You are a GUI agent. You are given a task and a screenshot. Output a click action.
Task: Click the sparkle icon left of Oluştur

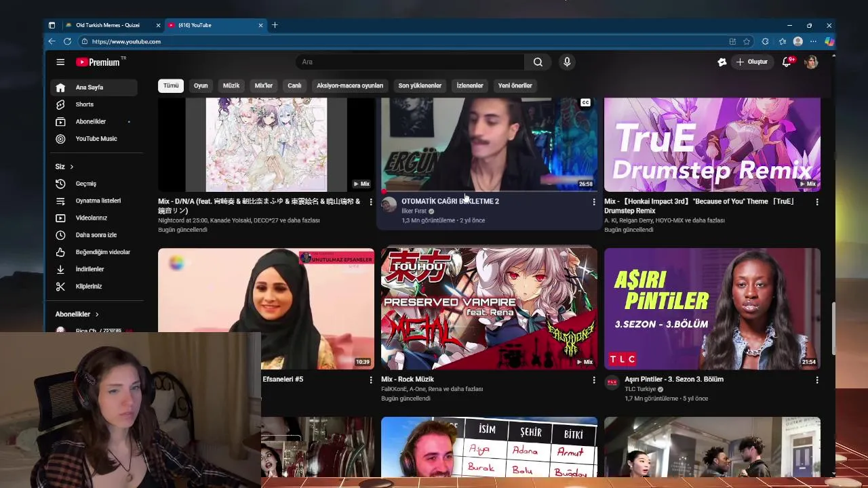coord(722,62)
